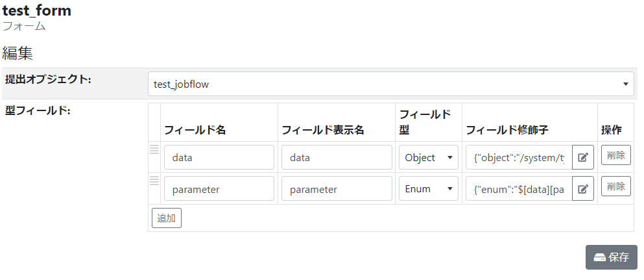Click the フィールド名 input containing data
644x280 pixels.
(x=219, y=157)
